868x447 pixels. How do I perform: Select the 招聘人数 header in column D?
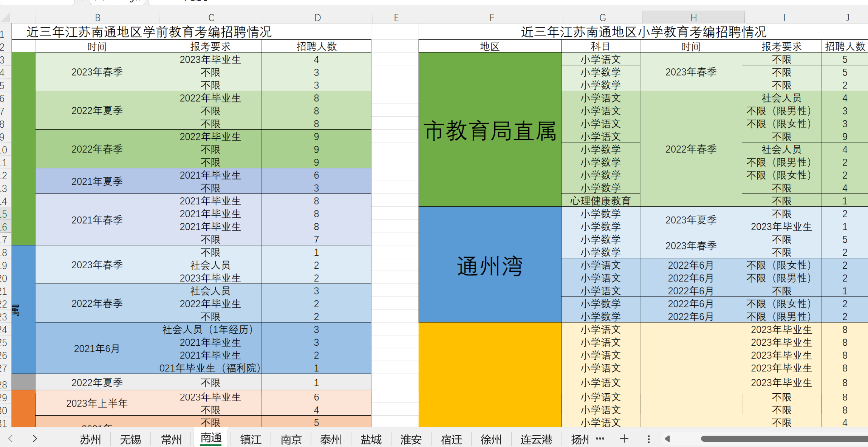pyautogui.click(x=316, y=46)
